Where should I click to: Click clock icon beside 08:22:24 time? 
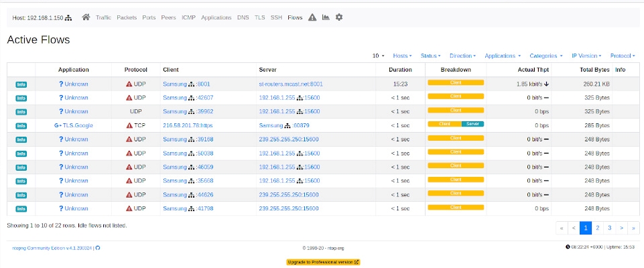(568, 247)
